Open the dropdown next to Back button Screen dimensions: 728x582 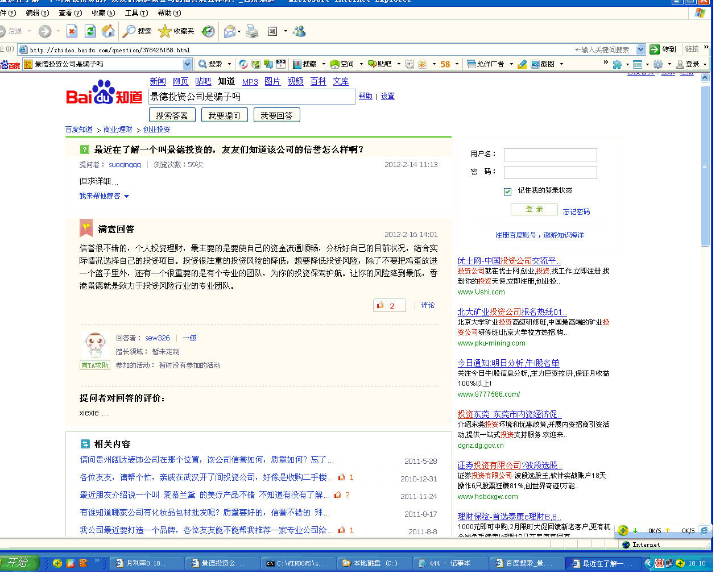pos(29,31)
